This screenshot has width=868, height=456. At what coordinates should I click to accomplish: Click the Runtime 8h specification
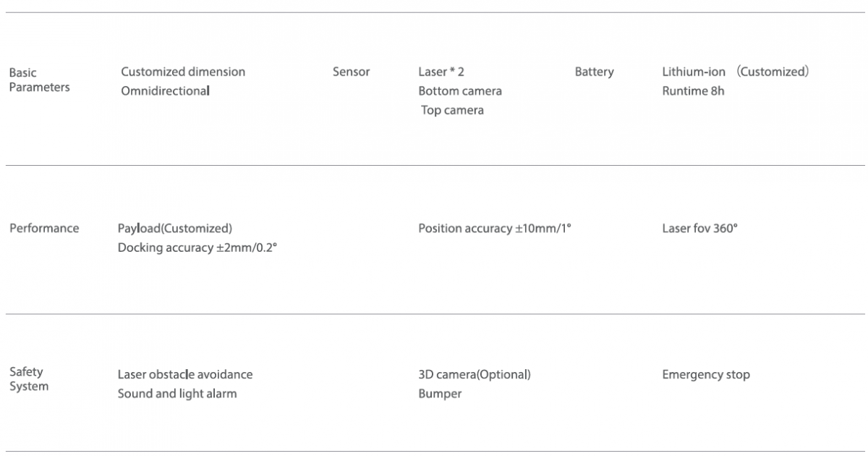point(693,91)
